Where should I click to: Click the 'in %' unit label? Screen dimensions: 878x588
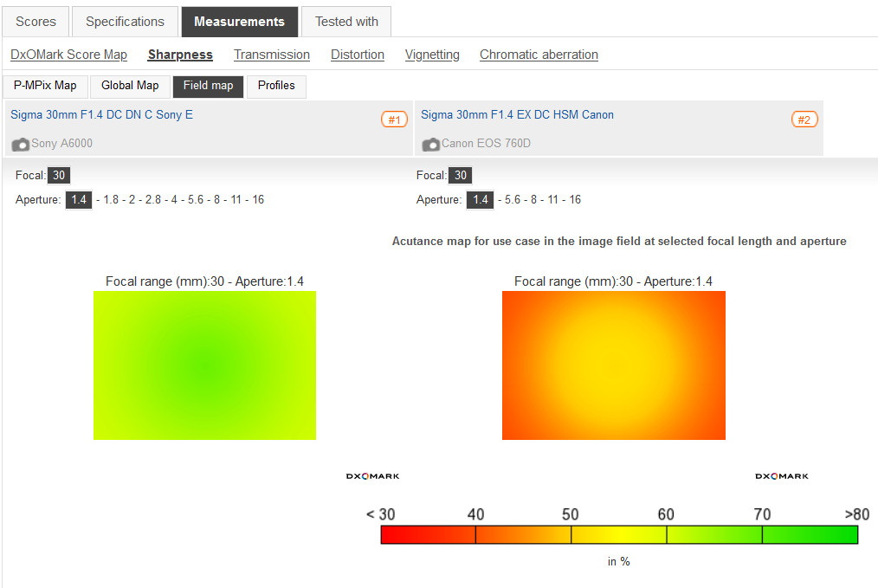pos(619,561)
